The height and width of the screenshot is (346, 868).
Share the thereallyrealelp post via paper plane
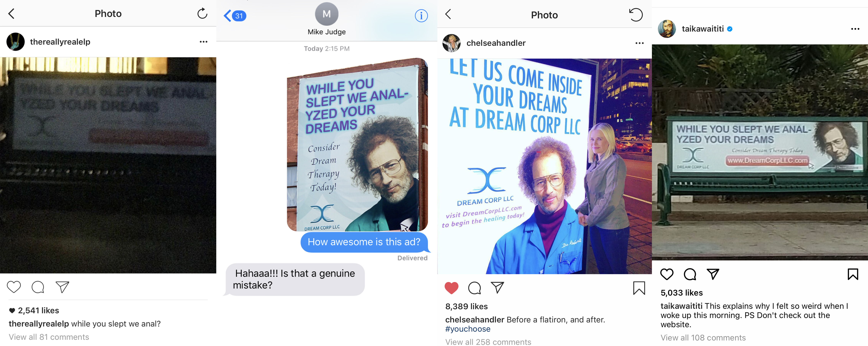[62, 287]
